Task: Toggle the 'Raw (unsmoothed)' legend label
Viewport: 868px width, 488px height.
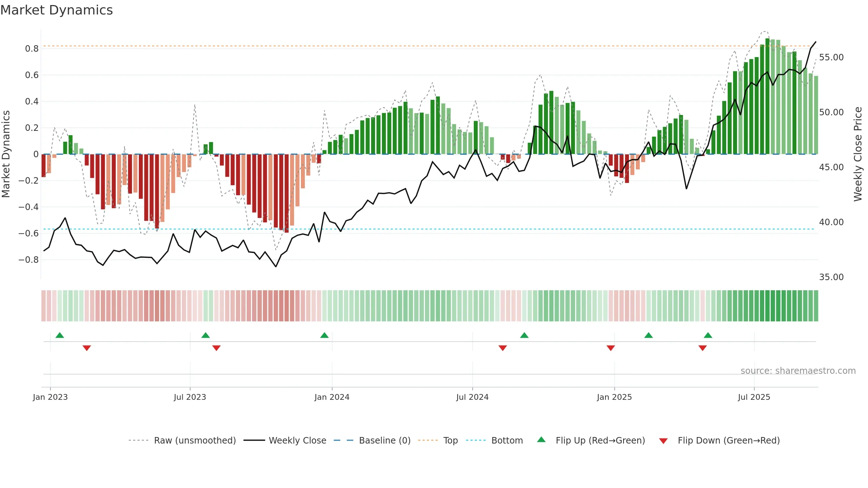Action: tap(195, 440)
